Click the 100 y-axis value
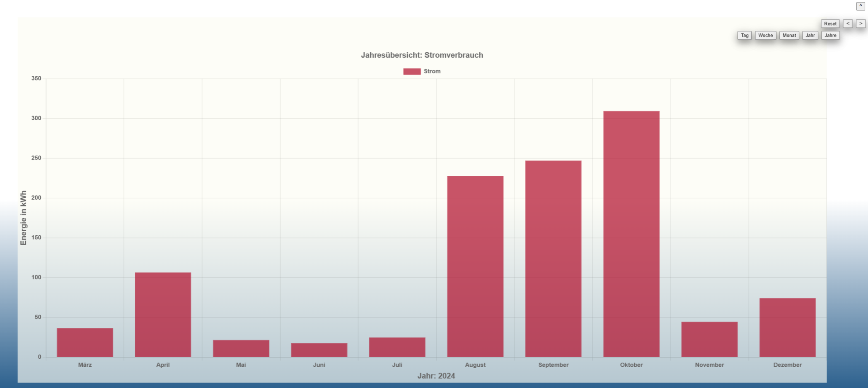Image resolution: width=868 pixels, height=388 pixels. pyautogui.click(x=36, y=277)
